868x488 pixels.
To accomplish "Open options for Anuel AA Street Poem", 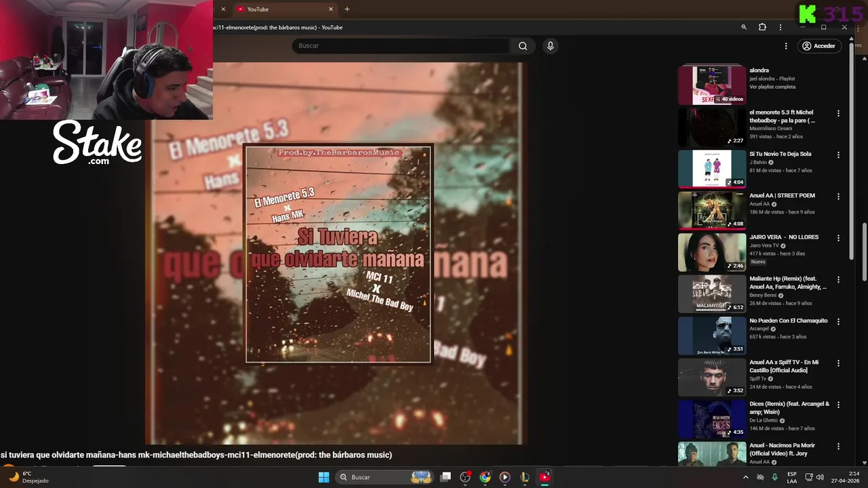I will 838,197.
